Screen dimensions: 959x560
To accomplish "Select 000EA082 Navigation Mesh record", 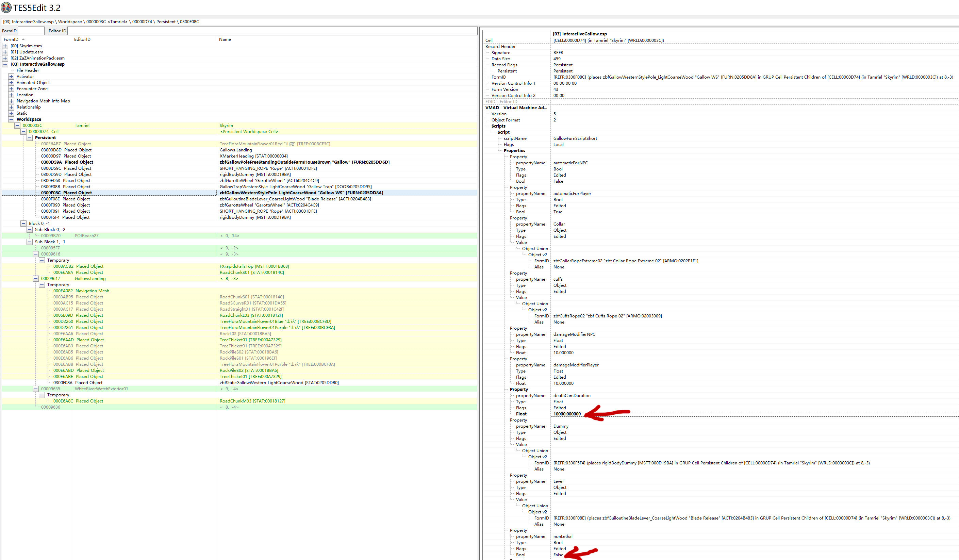I will point(239,291).
